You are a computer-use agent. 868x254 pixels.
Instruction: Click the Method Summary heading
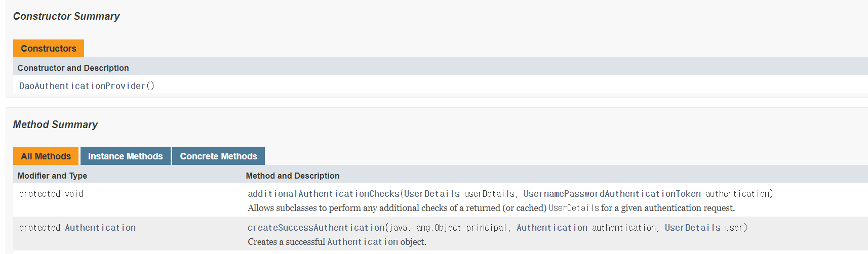[55, 124]
